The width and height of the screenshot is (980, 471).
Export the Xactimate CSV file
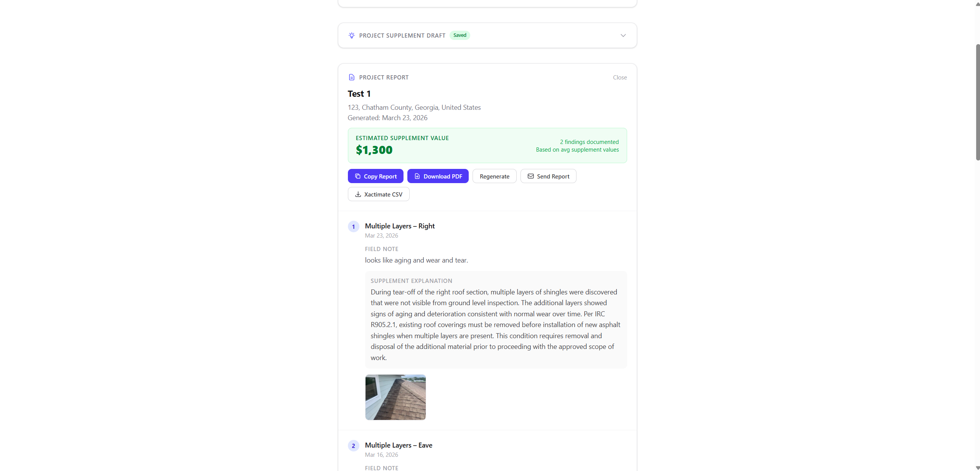pyautogui.click(x=379, y=194)
